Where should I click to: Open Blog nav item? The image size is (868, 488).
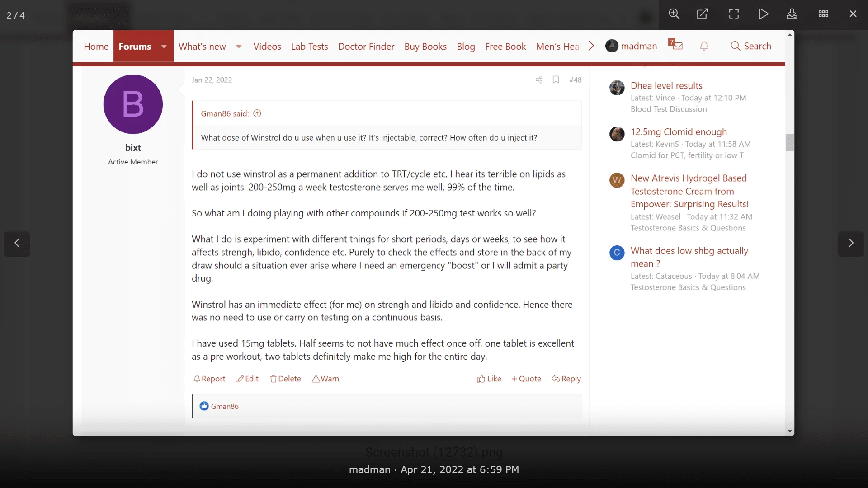point(466,46)
